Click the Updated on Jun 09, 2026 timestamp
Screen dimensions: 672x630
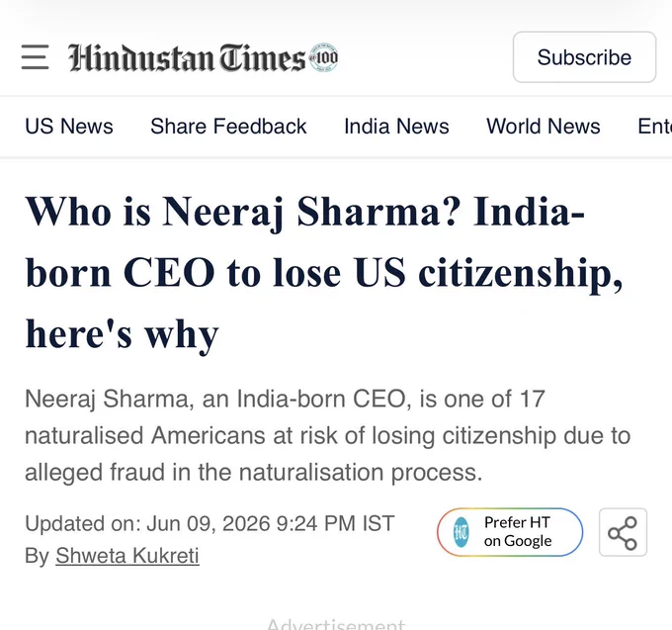point(210,523)
